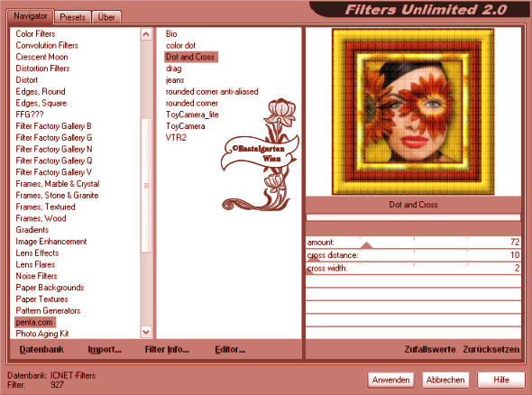Click the Abbrechen button
Screen dimensions: 532x395
click(x=445, y=380)
